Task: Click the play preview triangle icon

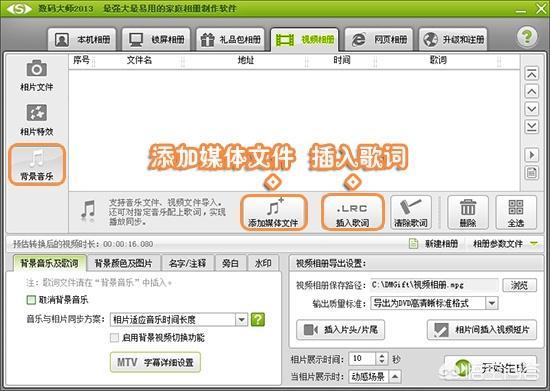Action: tap(531, 155)
